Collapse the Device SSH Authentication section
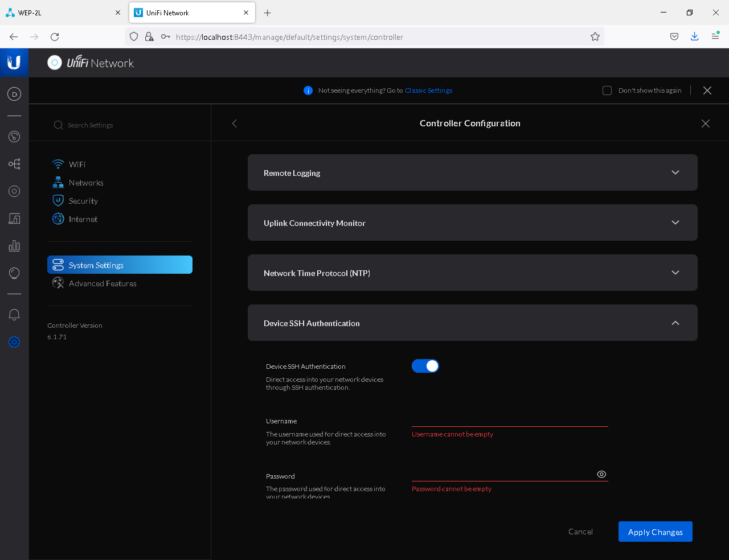Viewport: 729px width, 560px height. click(x=473, y=323)
